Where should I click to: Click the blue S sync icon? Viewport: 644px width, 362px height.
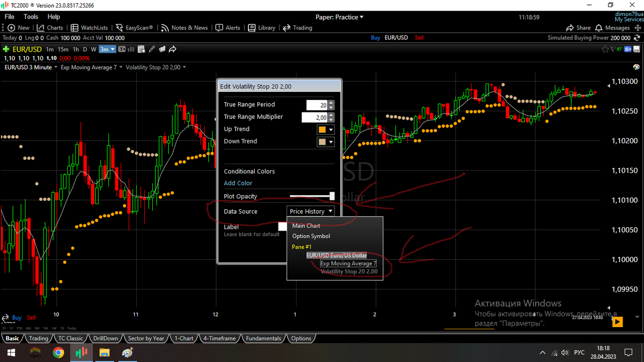pyautogui.click(x=628, y=49)
